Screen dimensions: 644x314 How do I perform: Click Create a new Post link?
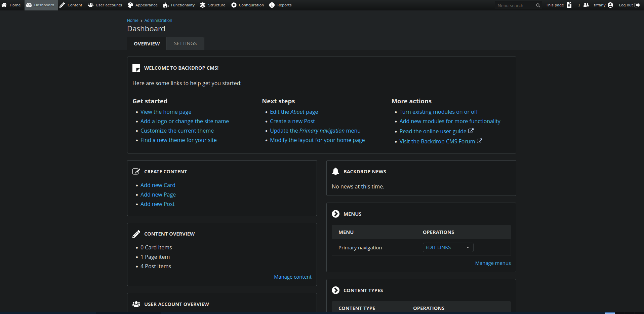point(292,121)
